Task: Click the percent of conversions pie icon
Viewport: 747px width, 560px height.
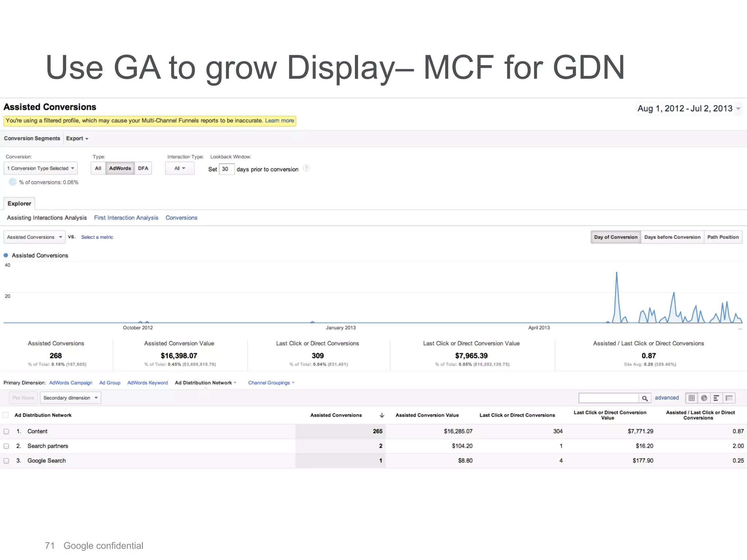Action: (13, 182)
